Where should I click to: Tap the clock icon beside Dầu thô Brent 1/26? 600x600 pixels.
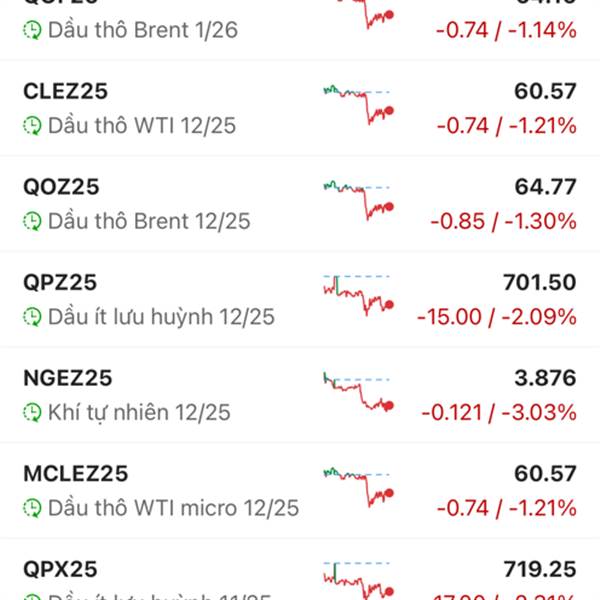(x=33, y=30)
